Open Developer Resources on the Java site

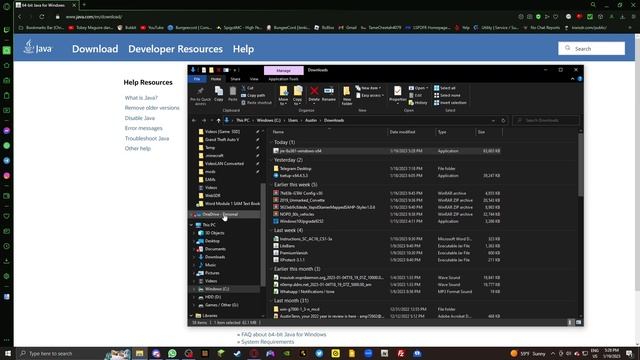click(x=176, y=49)
